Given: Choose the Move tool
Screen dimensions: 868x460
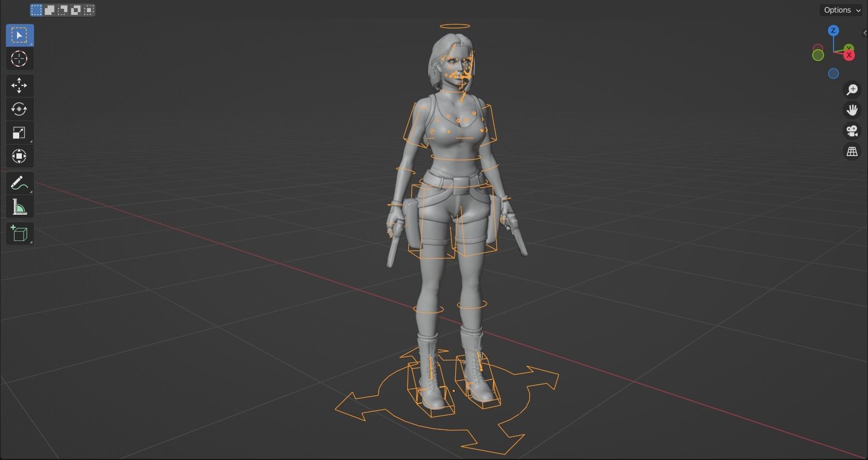Looking at the screenshot, I should pos(20,85).
